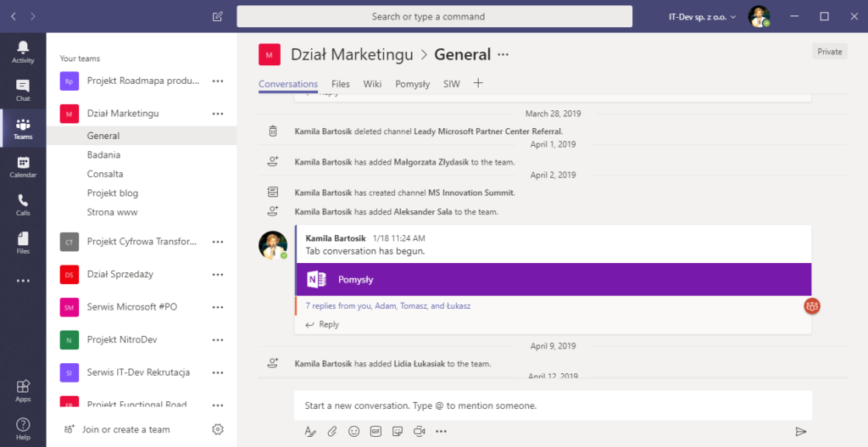The height and width of the screenshot is (447, 868).
Task: Switch to the Files tab
Action: 341,84
